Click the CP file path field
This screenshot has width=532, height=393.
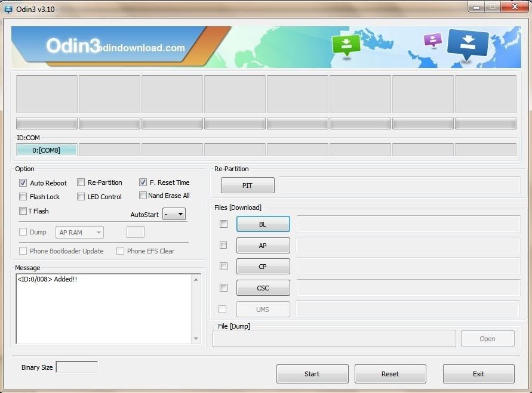[x=408, y=267]
